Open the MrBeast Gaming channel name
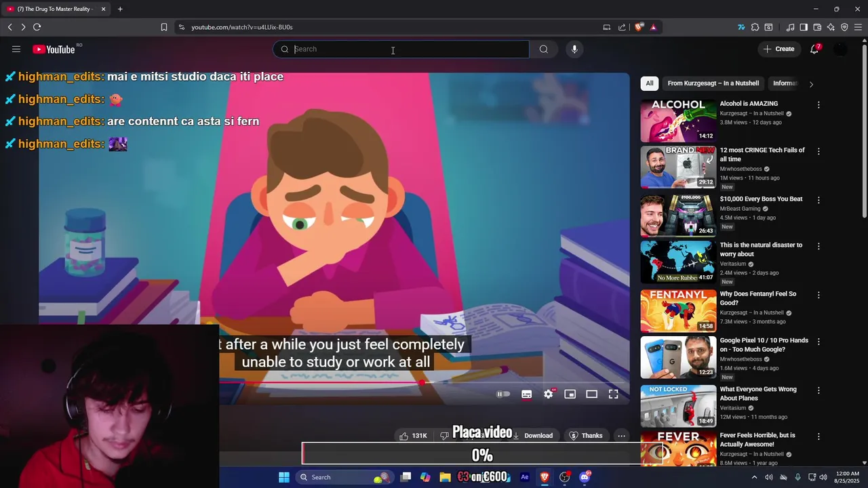868x488 pixels. (x=741, y=209)
